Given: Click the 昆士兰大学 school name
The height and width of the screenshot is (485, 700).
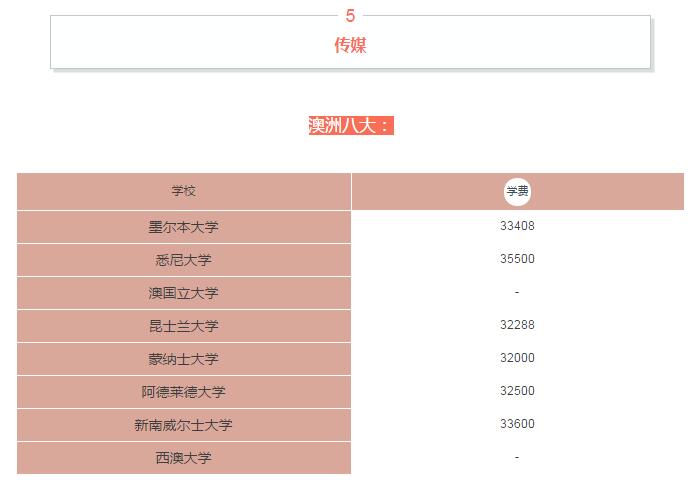Looking at the screenshot, I should 184,326.
